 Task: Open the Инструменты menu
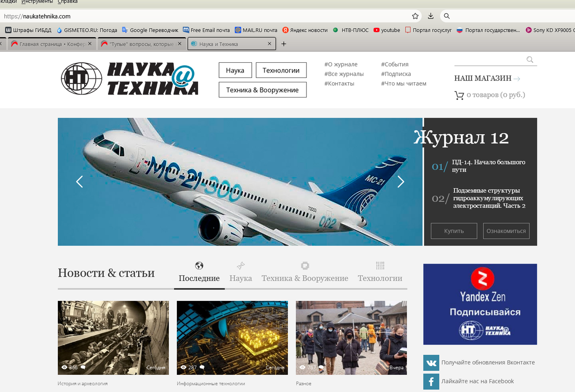coord(37,2)
